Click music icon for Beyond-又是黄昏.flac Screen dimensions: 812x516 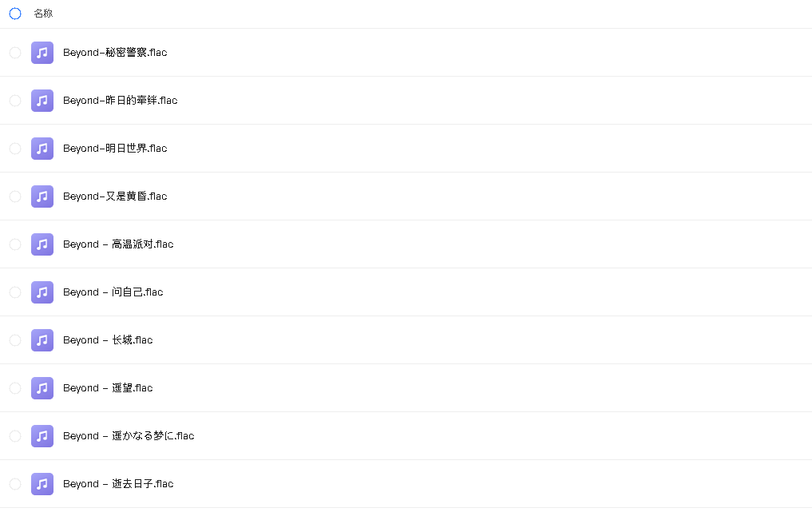[42, 196]
